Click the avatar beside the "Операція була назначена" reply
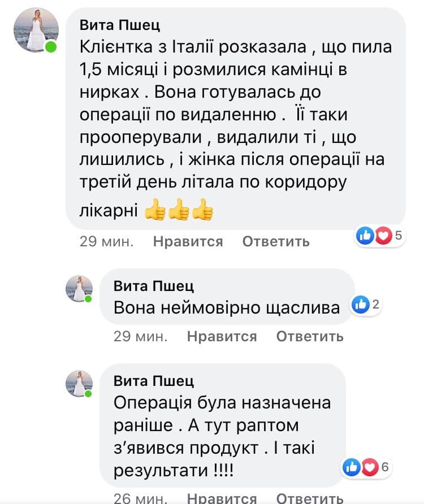 79,383
